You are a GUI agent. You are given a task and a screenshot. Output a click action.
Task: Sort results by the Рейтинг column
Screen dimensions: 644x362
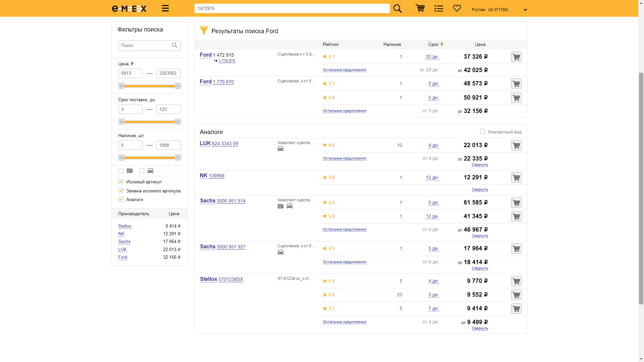coord(331,45)
